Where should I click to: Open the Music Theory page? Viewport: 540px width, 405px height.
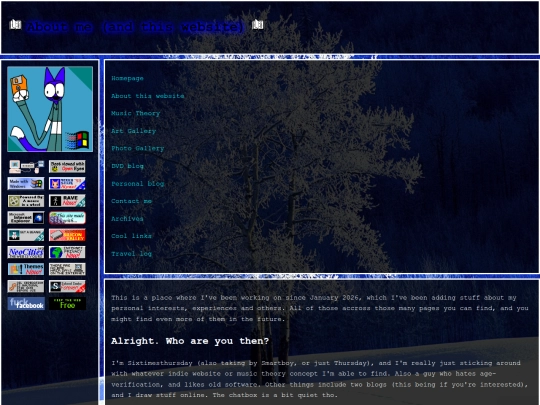[136, 113]
